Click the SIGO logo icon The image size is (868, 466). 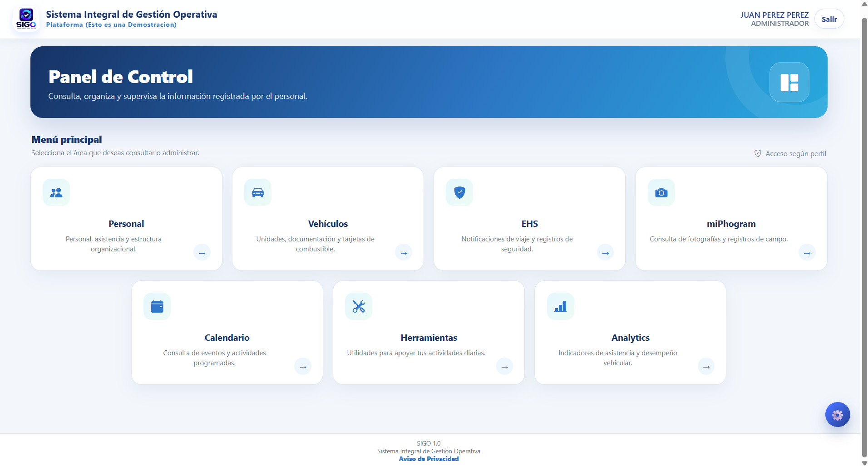[26, 19]
